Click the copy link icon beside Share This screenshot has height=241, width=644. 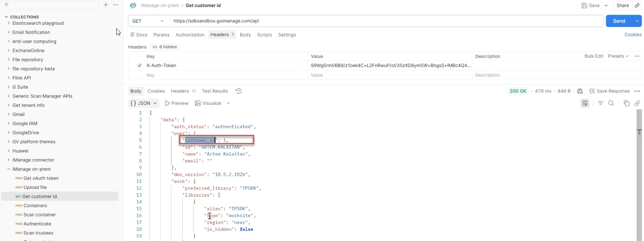637,5
